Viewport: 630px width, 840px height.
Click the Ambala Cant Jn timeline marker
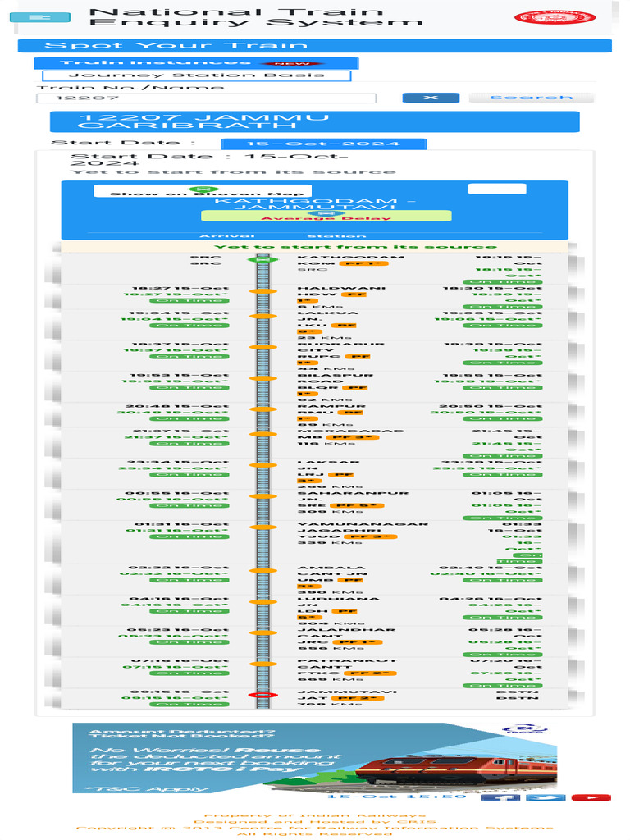coord(262,571)
